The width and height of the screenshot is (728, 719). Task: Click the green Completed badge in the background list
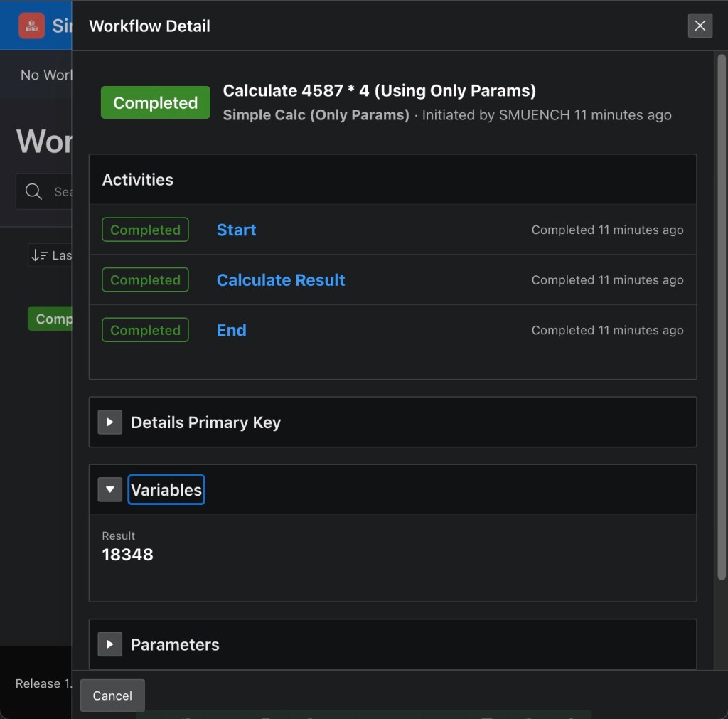[50, 319]
